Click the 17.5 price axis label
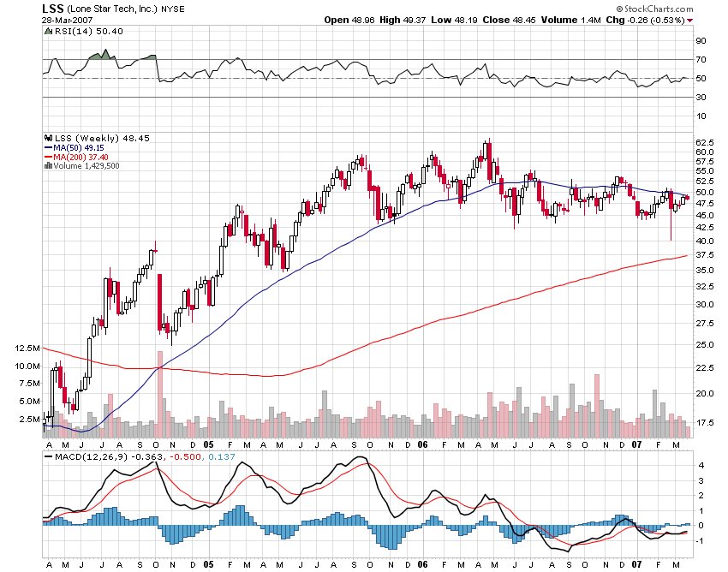 point(705,423)
